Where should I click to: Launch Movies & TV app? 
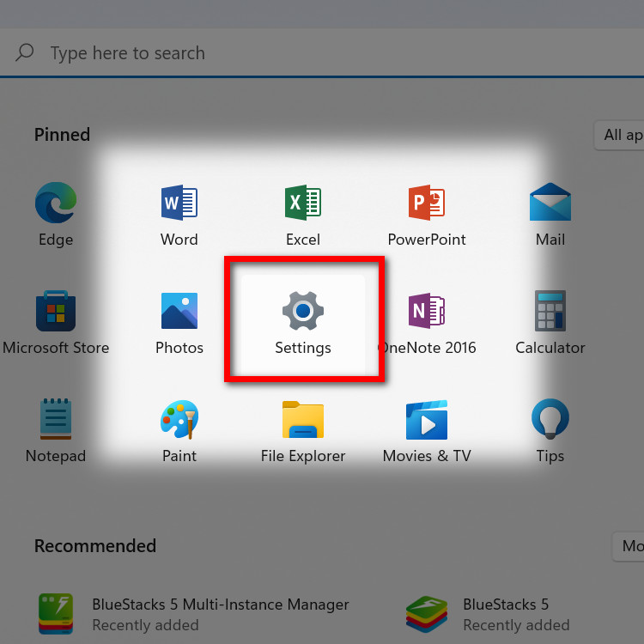426,431
